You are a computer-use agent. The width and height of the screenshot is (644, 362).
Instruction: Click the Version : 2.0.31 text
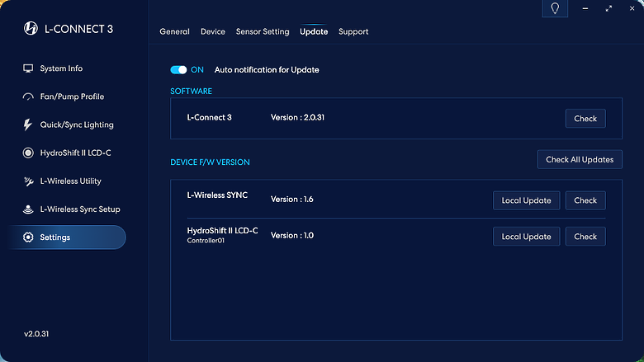[x=297, y=118]
